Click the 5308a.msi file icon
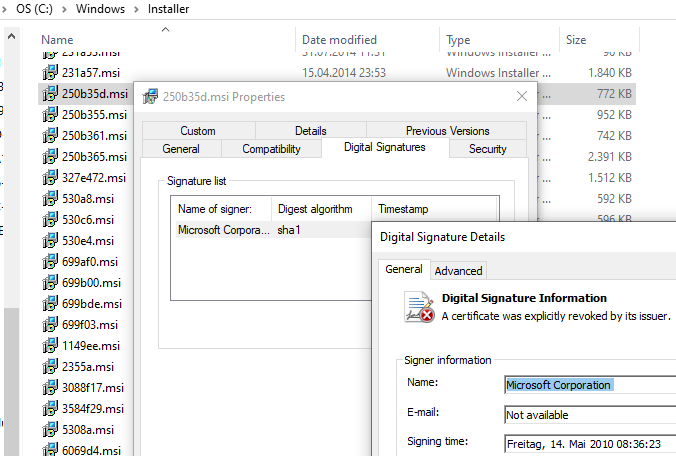The width and height of the screenshot is (676, 456). pos(50,430)
